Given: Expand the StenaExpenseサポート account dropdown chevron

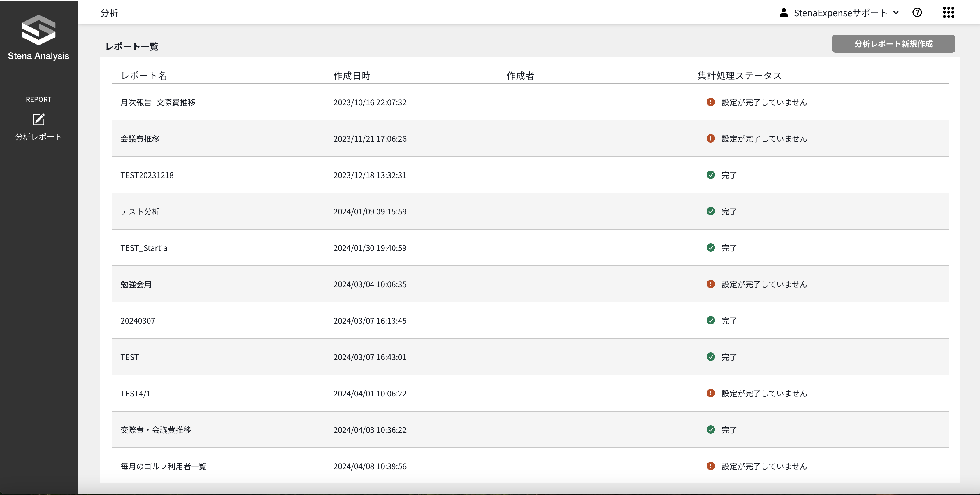Looking at the screenshot, I should coord(896,13).
